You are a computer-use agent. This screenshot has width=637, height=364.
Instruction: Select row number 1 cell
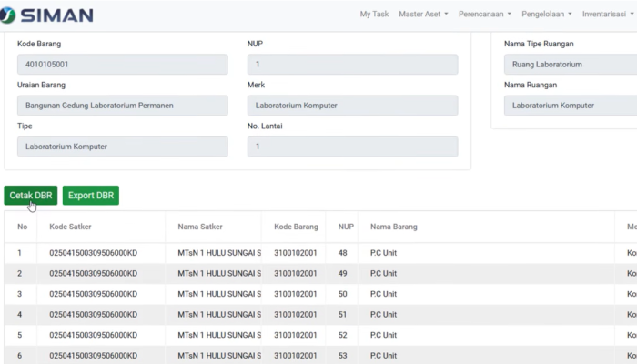pyautogui.click(x=19, y=253)
